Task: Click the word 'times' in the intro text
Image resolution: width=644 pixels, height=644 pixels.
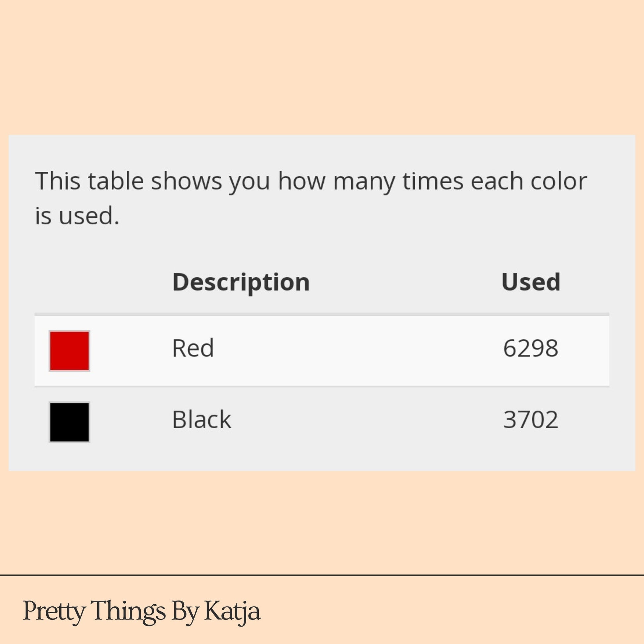Action: coord(433,181)
